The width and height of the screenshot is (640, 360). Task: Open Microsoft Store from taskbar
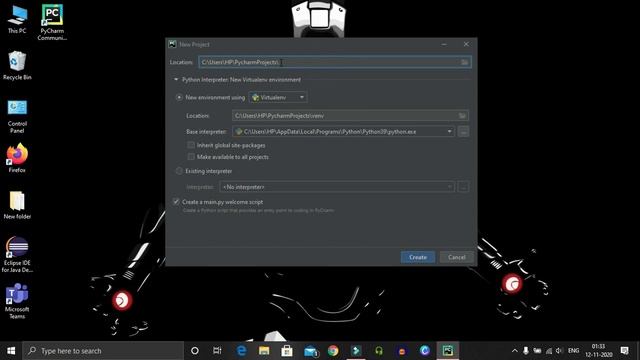point(287,351)
